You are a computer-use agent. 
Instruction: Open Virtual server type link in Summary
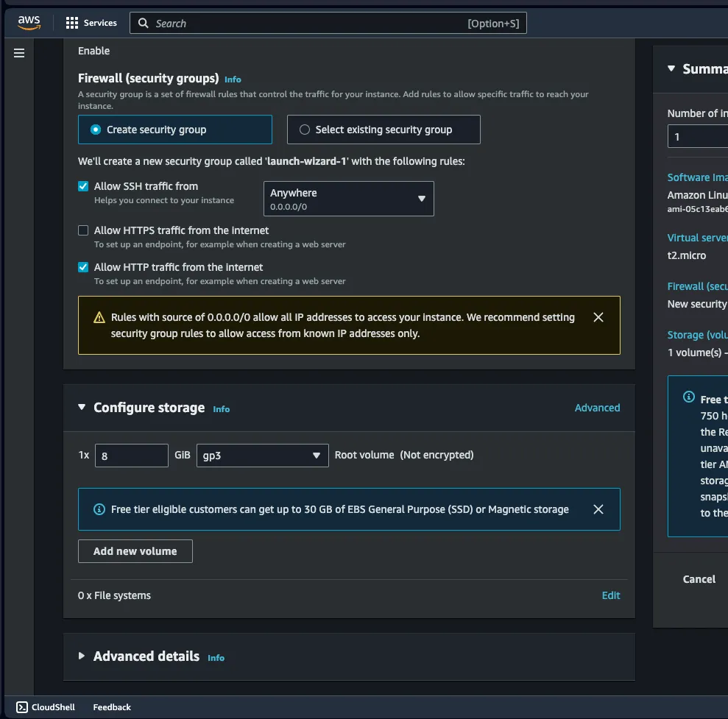pos(697,238)
